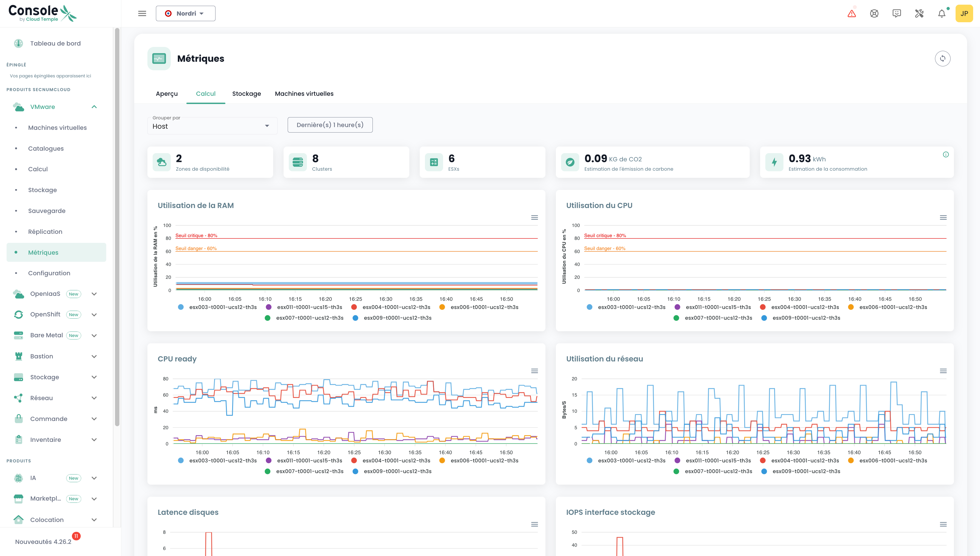Toggle esx003 series in RAM chart legend
Screen dimensions: 980x556
223,307
